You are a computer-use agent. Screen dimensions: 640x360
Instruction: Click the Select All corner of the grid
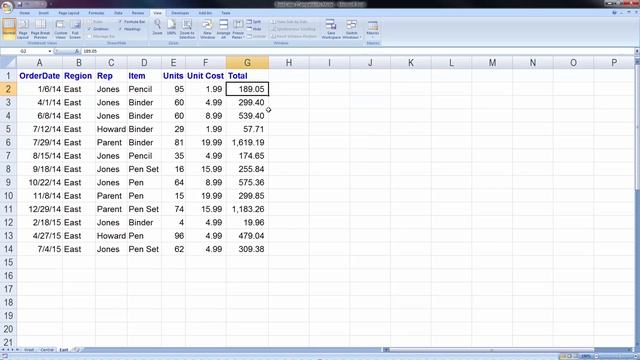point(8,62)
